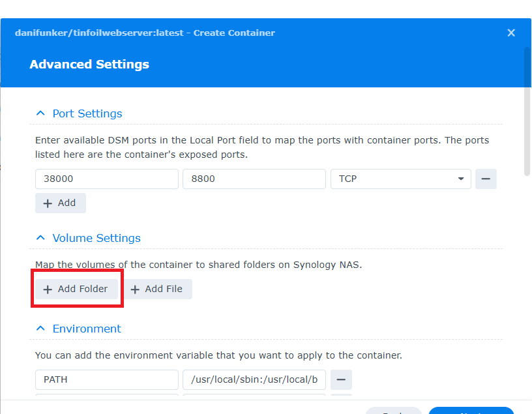
Task: Click Add under Port Settings
Action: tap(60, 203)
